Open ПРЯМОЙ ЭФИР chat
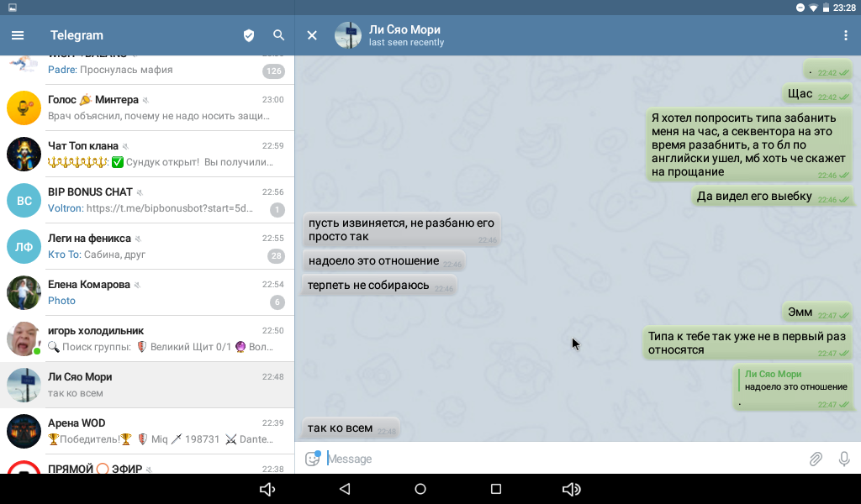The width and height of the screenshot is (861, 504). pyautogui.click(x=147, y=465)
